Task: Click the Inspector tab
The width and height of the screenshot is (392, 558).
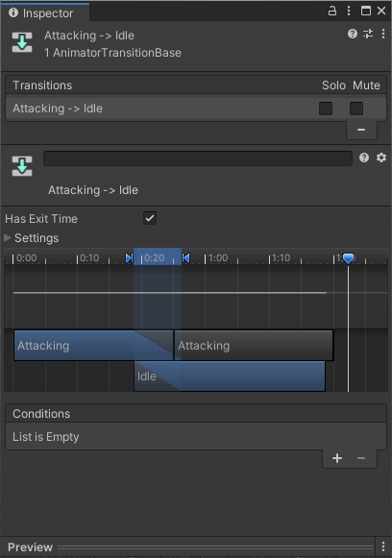Action: click(x=45, y=12)
